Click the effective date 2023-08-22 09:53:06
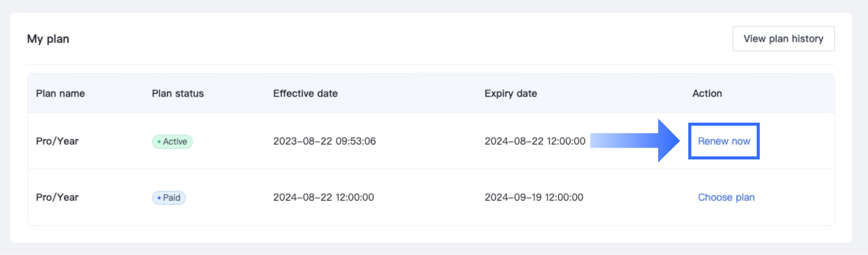Image resolution: width=868 pixels, height=255 pixels. click(x=324, y=142)
